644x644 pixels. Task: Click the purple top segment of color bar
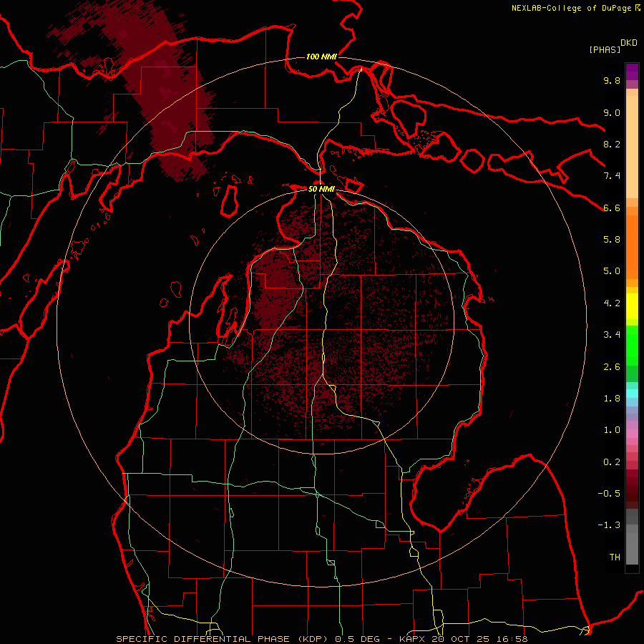coord(632,72)
